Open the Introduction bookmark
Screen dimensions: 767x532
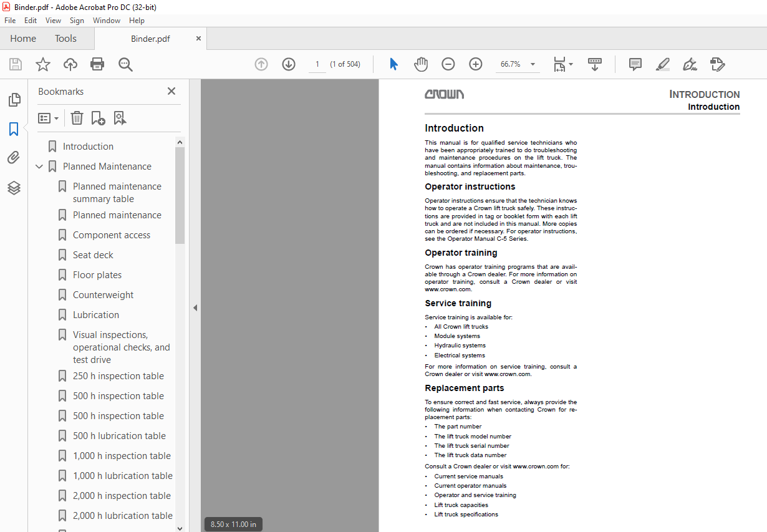(88, 147)
